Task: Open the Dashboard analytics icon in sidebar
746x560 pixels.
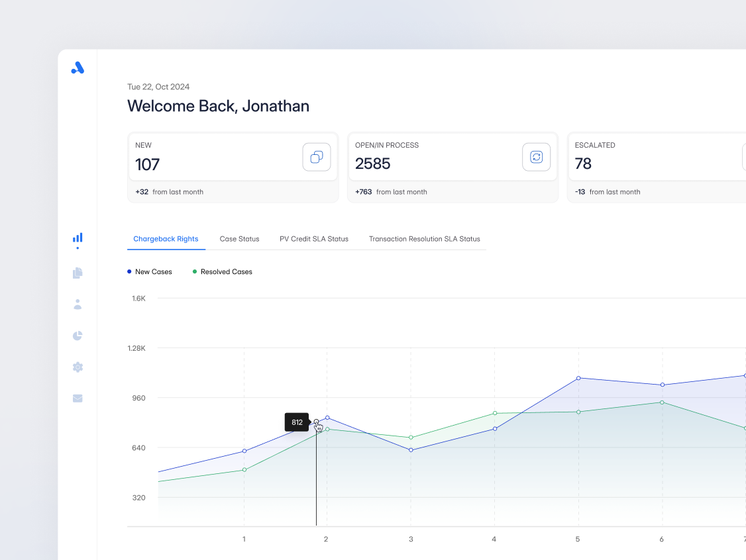Action: tap(77, 238)
